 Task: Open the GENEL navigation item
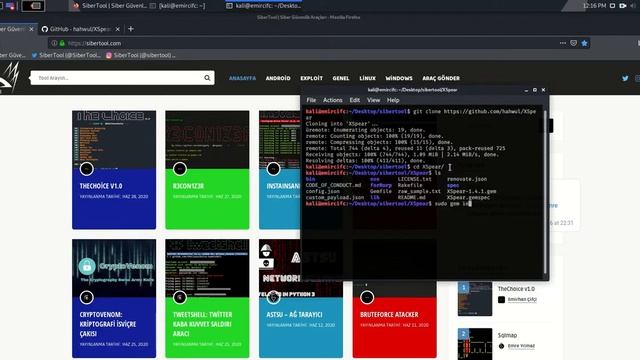point(341,78)
